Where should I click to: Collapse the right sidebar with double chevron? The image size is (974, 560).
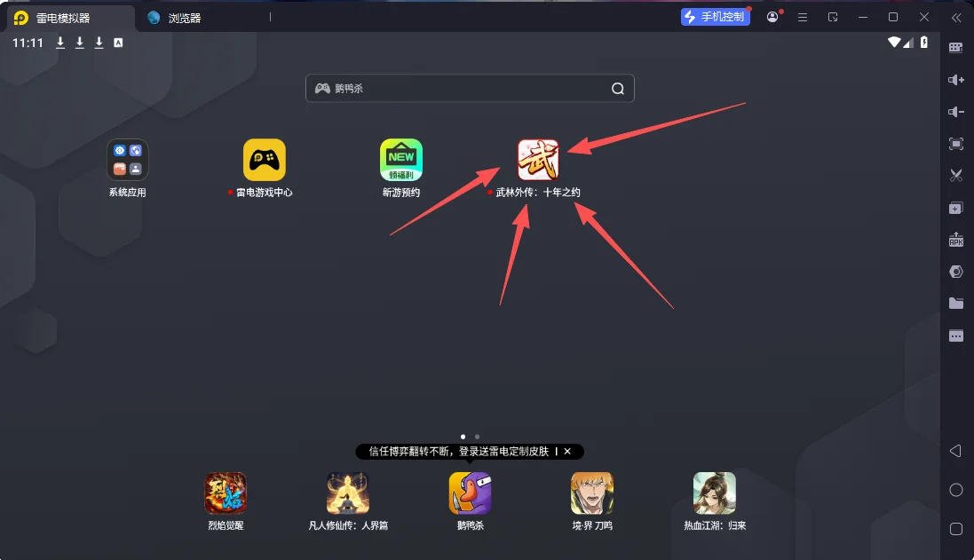956,17
